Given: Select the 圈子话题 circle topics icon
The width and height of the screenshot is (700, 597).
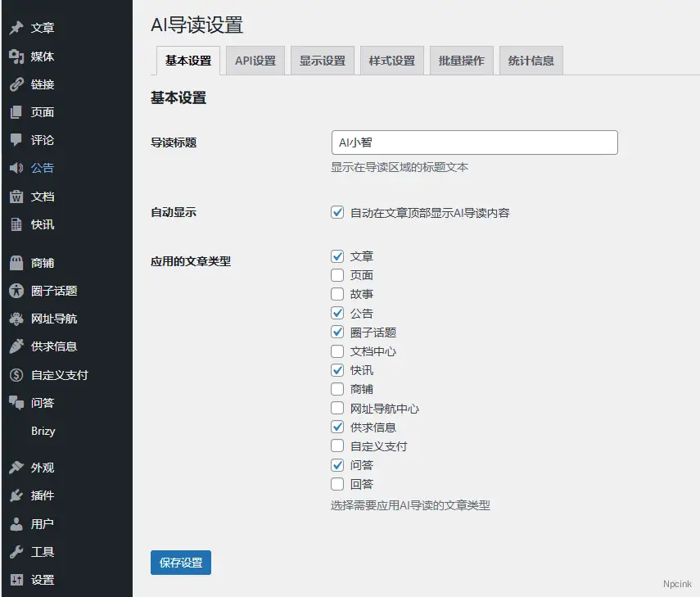Looking at the screenshot, I should tap(18, 291).
